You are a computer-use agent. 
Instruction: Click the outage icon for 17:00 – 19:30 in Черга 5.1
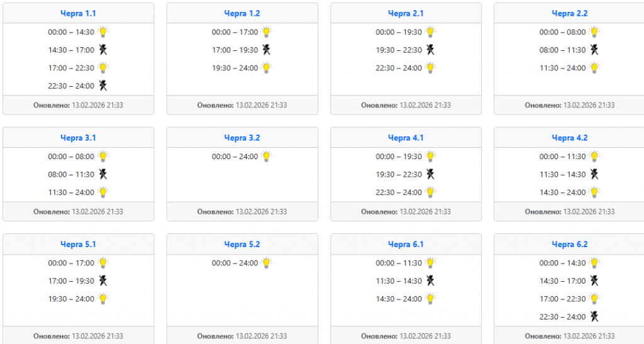[x=103, y=281]
